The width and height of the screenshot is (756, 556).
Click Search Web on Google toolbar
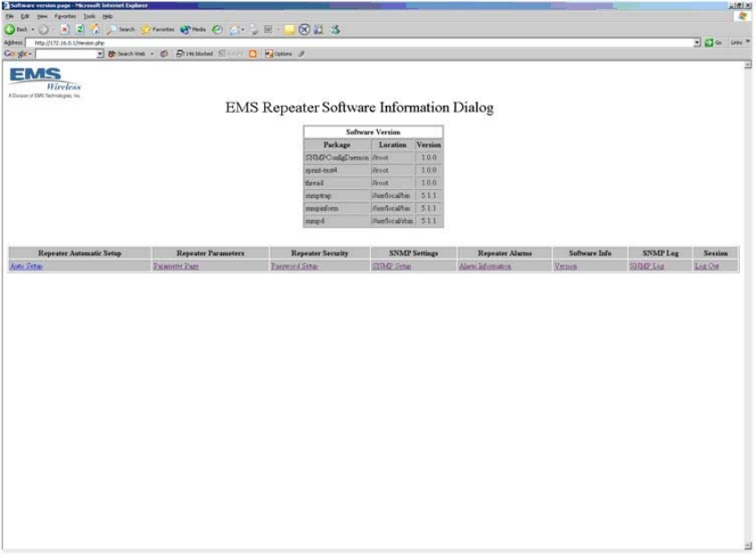(127, 54)
